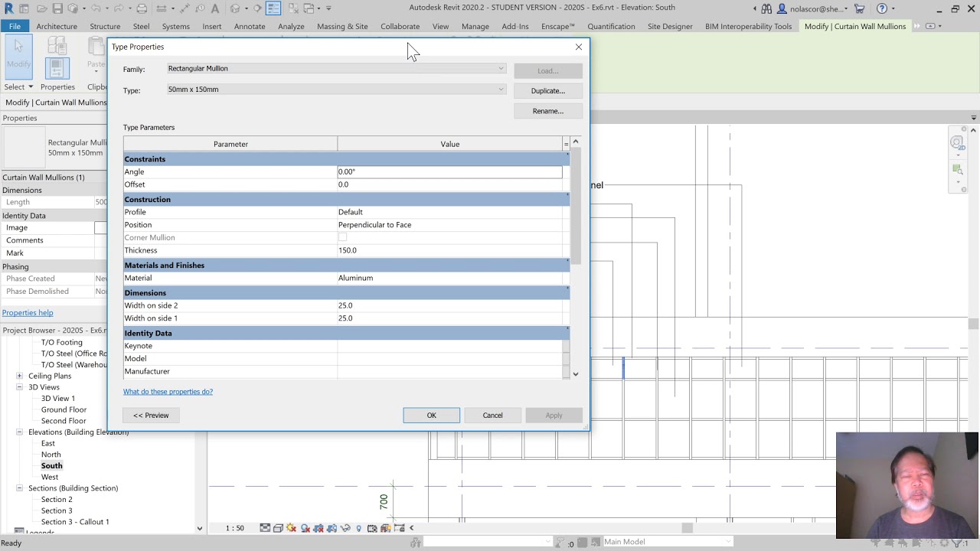The height and width of the screenshot is (551, 980).
Task: Click the Save disk icon in quick access toolbar
Action: pyautogui.click(x=57, y=8)
